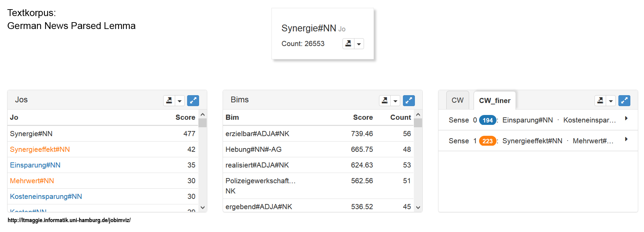Expand Sense 1 Synergieeffekt cluster row
The height and width of the screenshot is (232, 644).
(x=626, y=139)
